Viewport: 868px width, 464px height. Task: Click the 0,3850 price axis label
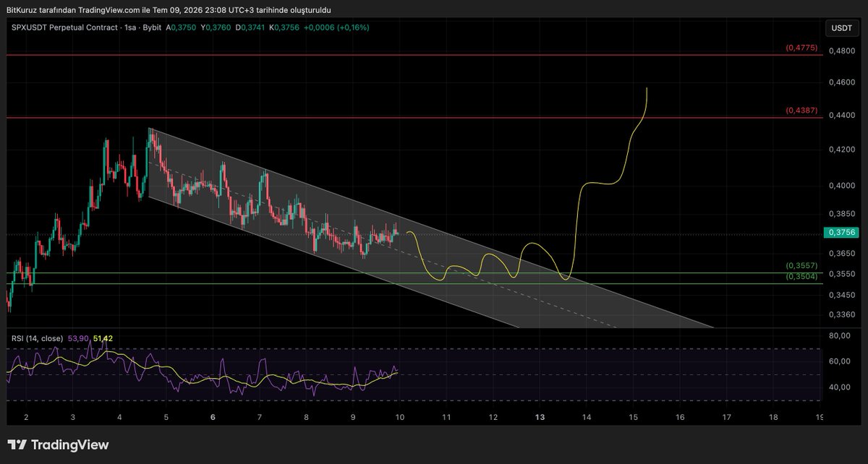tap(841, 214)
